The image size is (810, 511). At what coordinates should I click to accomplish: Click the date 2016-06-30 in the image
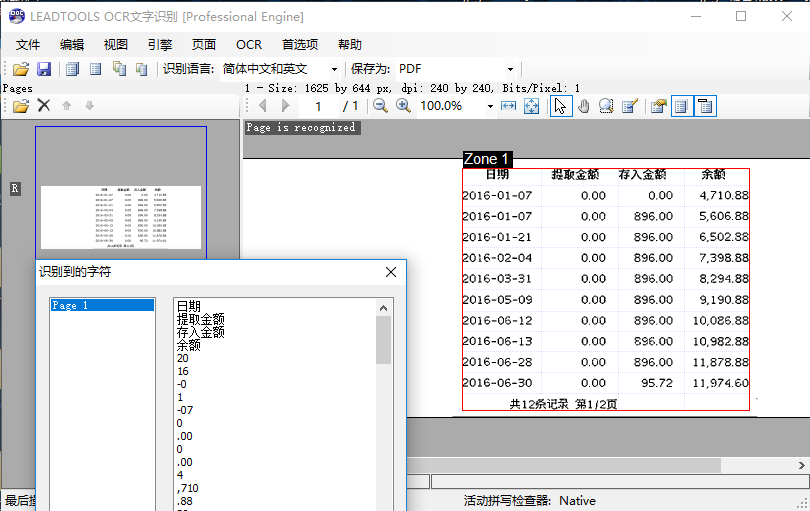click(x=497, y=383)
